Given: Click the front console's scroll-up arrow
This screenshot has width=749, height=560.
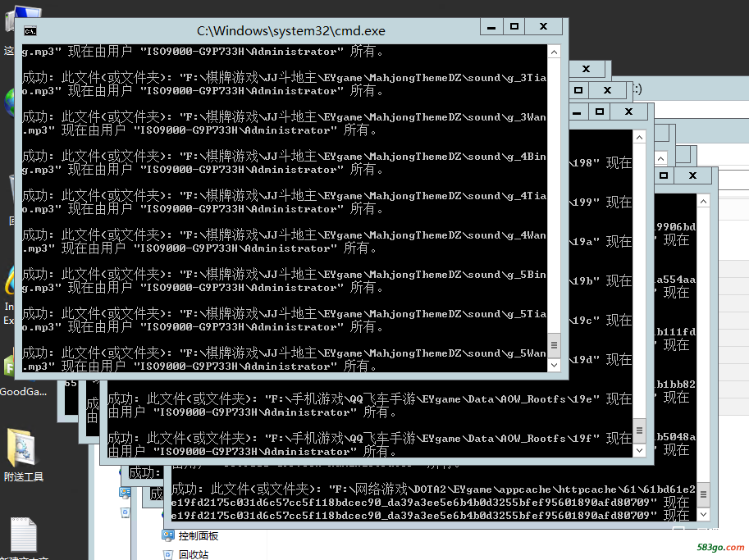Looking at the screenshot, I should 554,52.
